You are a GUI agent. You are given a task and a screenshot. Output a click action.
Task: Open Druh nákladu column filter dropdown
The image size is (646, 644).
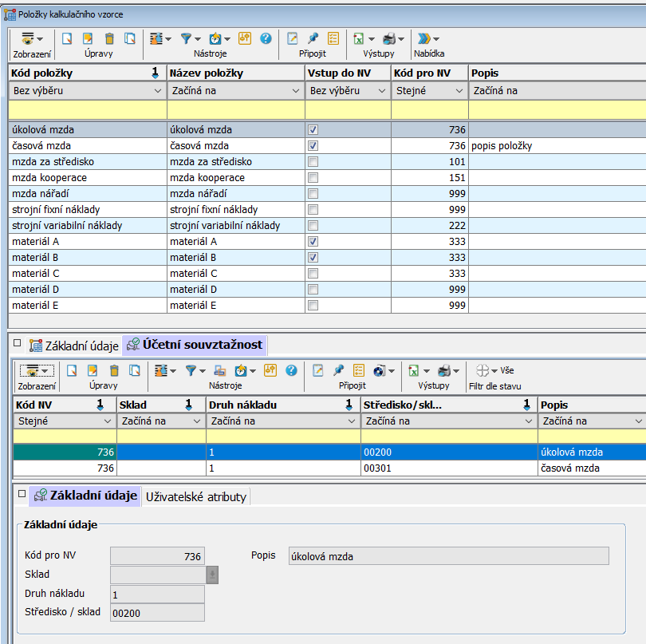point(283,421)
